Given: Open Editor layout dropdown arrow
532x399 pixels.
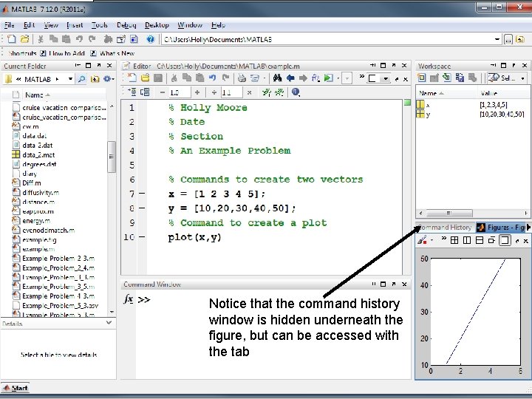Looking at the screenshot, I should click(386, 79).
